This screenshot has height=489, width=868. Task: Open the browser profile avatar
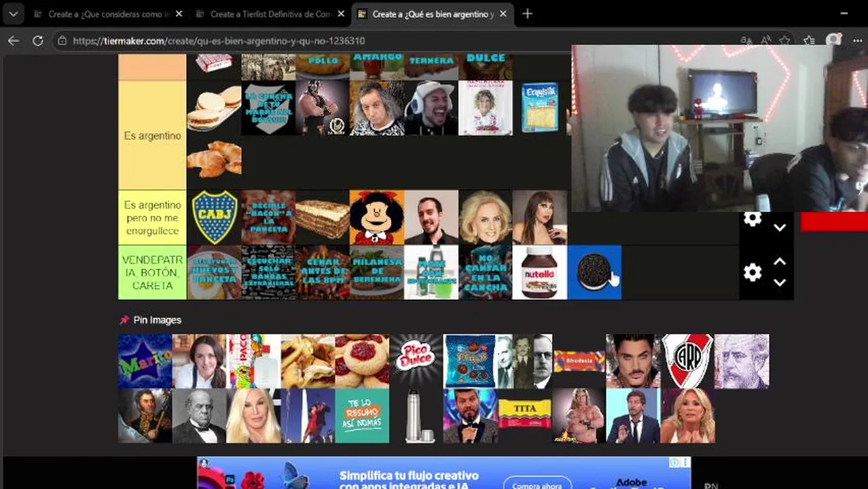833,41
